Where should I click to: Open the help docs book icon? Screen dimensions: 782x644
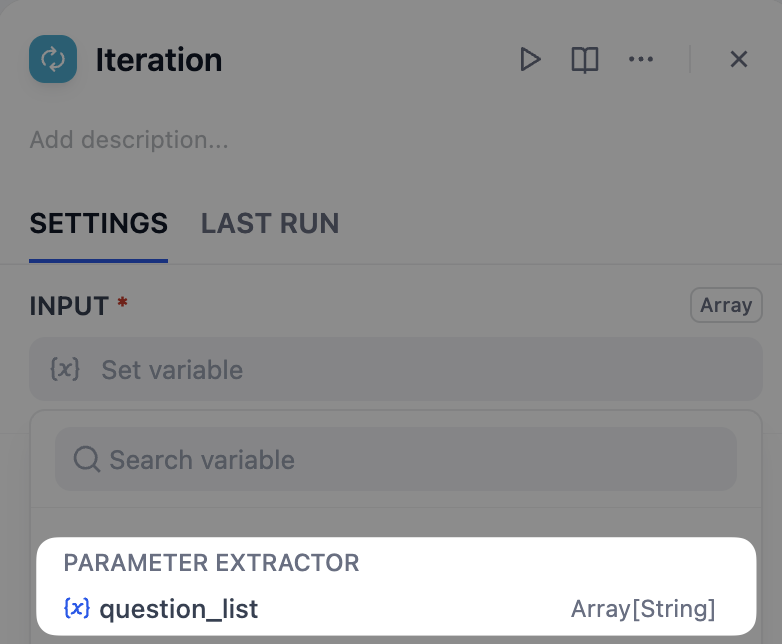585,60
